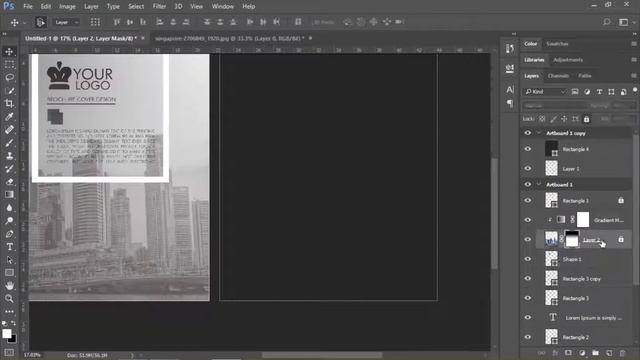Hide the Artboard 1 group
This screenshot has width=640, height=360.
528,184
